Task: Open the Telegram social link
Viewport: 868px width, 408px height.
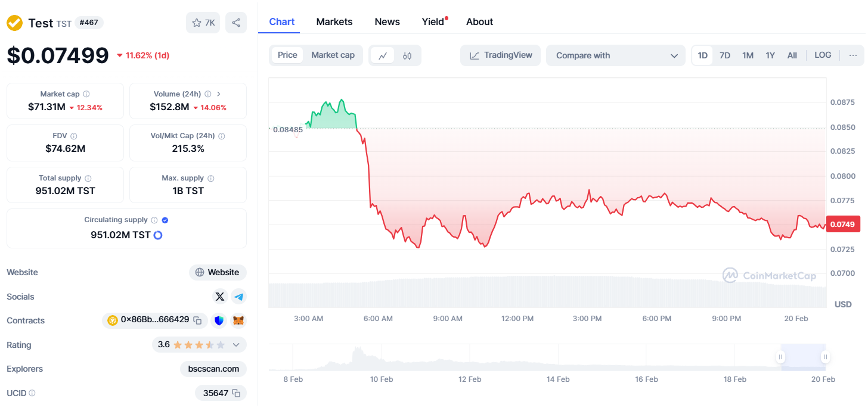Action: pyautogui.click(x=238, y=297)
